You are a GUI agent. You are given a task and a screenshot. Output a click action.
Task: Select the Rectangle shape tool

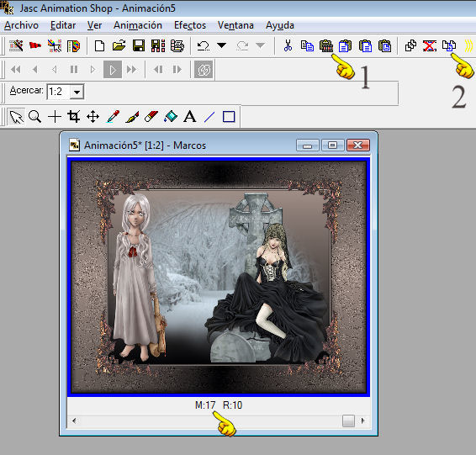pos(229,117)
